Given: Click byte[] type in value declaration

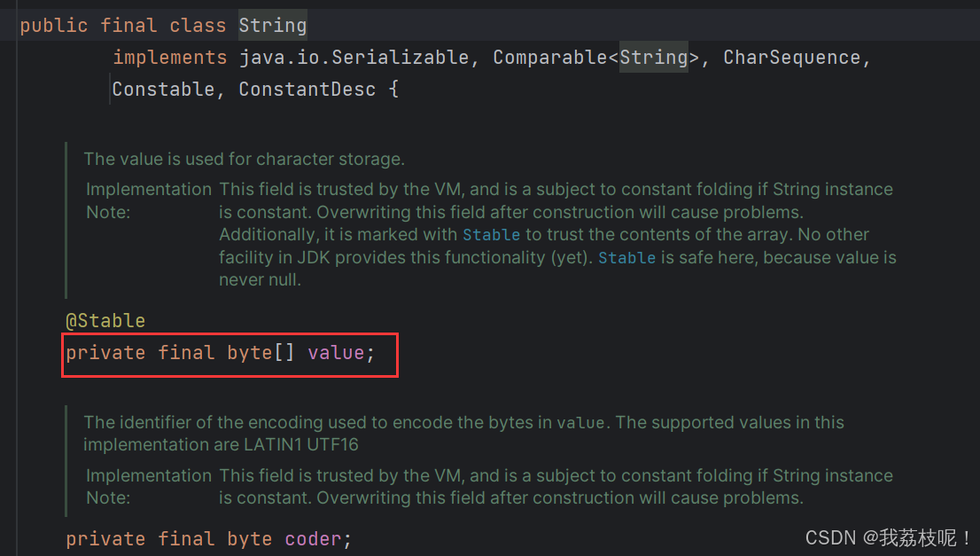Looking at the screenshot, I should click(260, 353).
